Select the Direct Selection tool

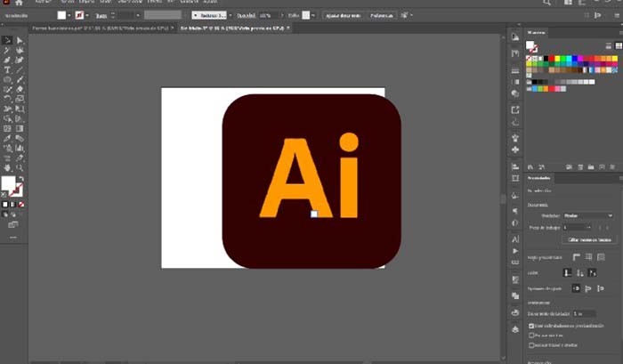coord(20,40)
